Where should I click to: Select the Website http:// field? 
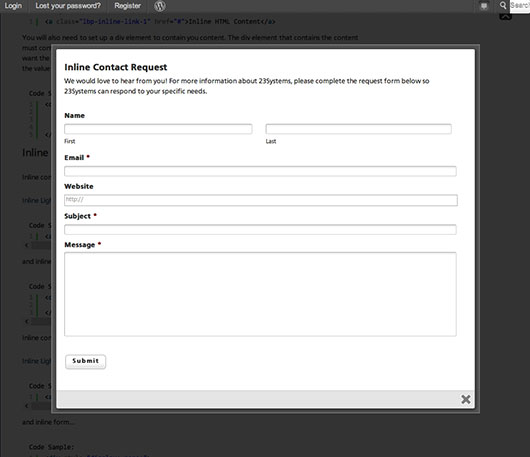(x=261, y=200)
